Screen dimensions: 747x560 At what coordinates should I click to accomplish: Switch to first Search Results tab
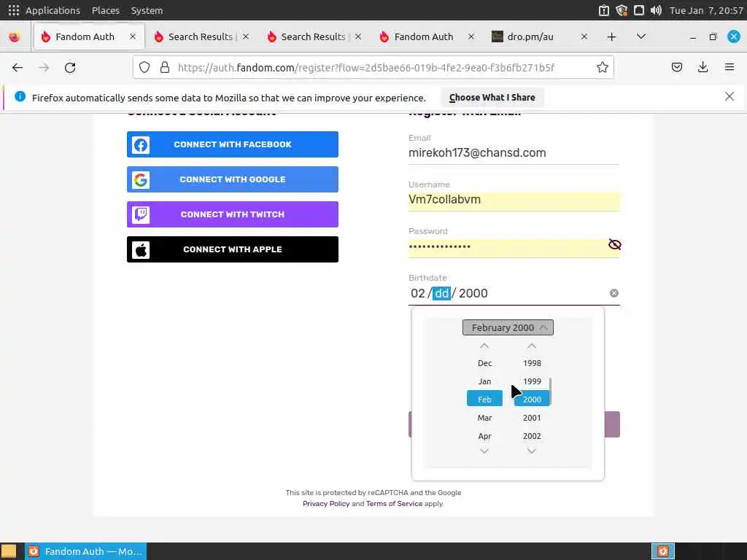[x=200, y=36]
